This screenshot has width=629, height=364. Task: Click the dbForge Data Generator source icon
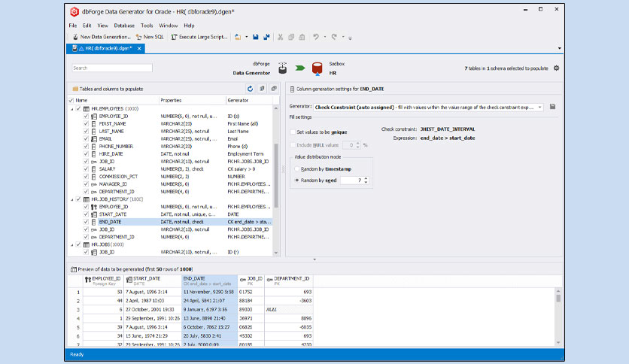pos(283,68)
